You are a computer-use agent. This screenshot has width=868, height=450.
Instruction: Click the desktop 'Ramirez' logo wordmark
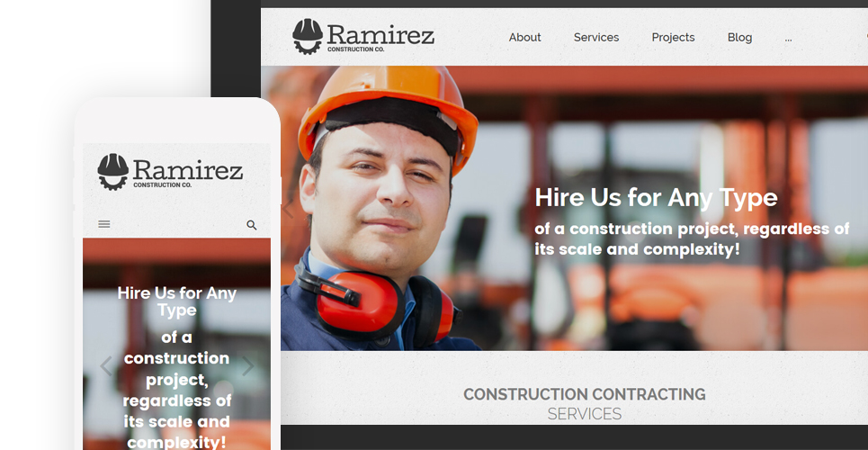[x=380, y=34]
